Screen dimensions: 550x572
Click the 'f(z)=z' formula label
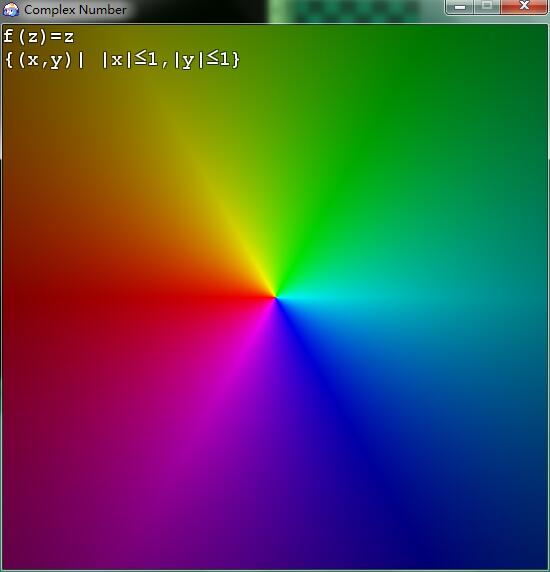pos(39,37)
